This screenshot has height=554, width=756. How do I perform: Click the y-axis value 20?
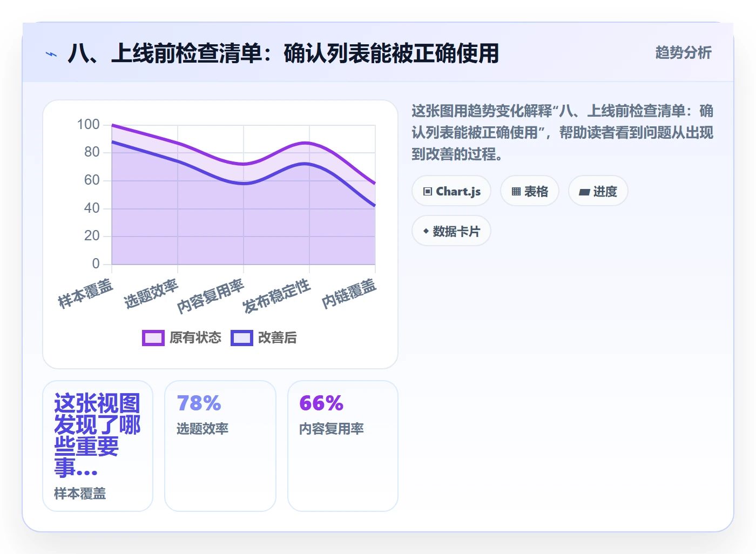coord(92,235)
